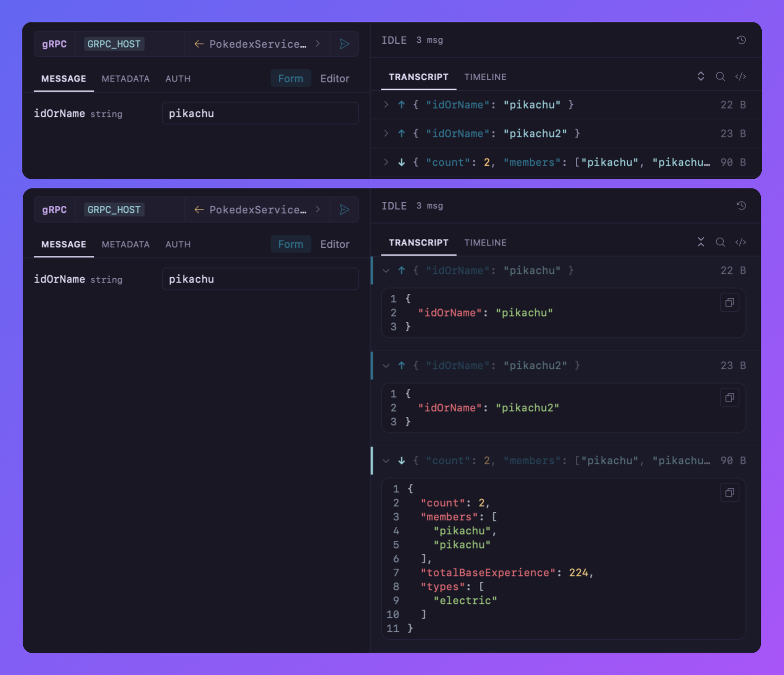
Task: Expand all messages icon in top transcript
Action: (x=701, y=77)
